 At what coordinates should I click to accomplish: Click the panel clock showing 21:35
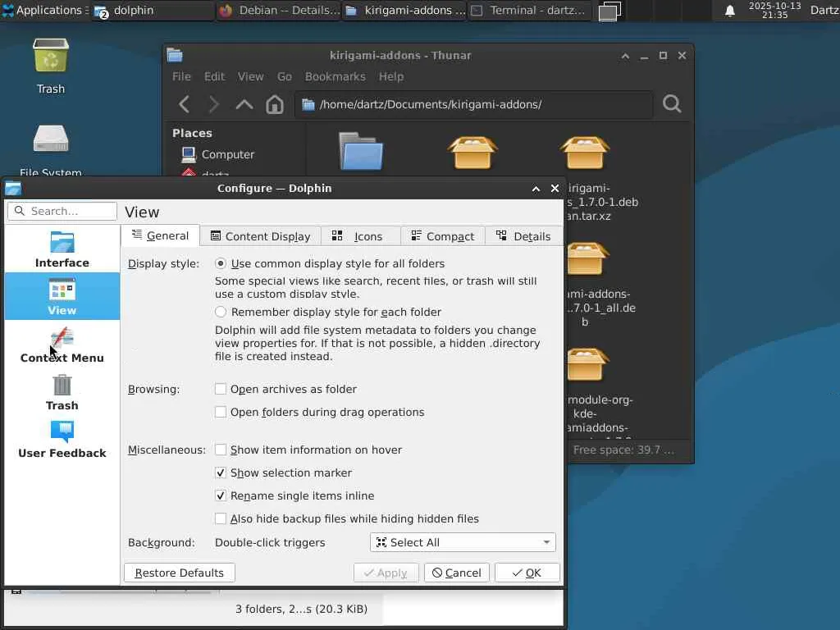(x=774, y=10)
